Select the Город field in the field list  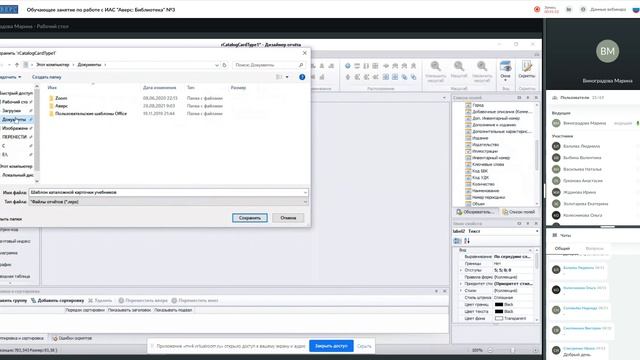click(478, 105)
